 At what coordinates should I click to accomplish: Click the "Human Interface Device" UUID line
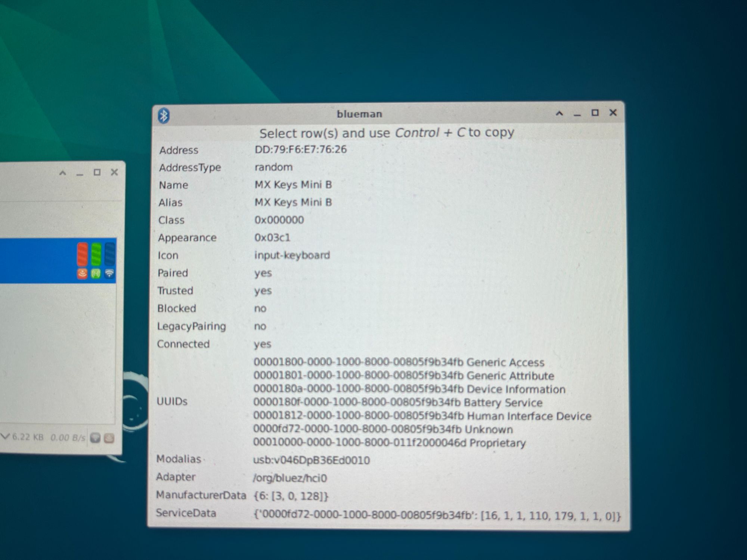[422, 416]
